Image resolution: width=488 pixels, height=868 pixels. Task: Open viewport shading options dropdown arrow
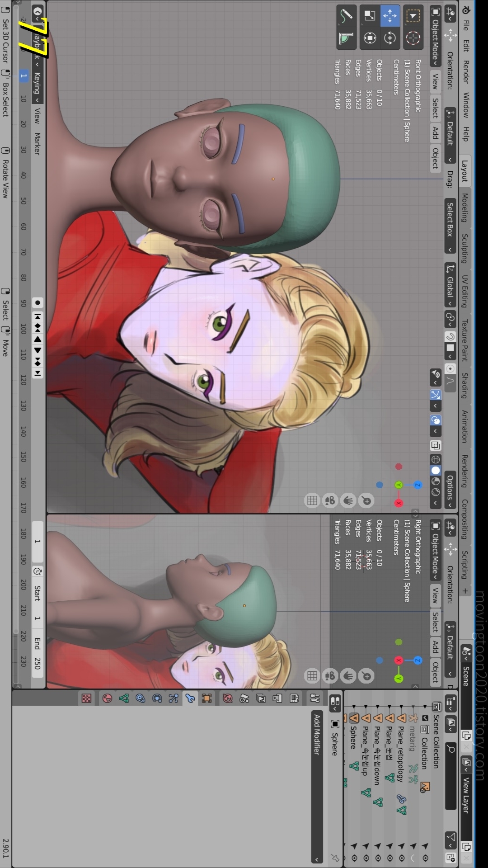click(x=436, y=503)
